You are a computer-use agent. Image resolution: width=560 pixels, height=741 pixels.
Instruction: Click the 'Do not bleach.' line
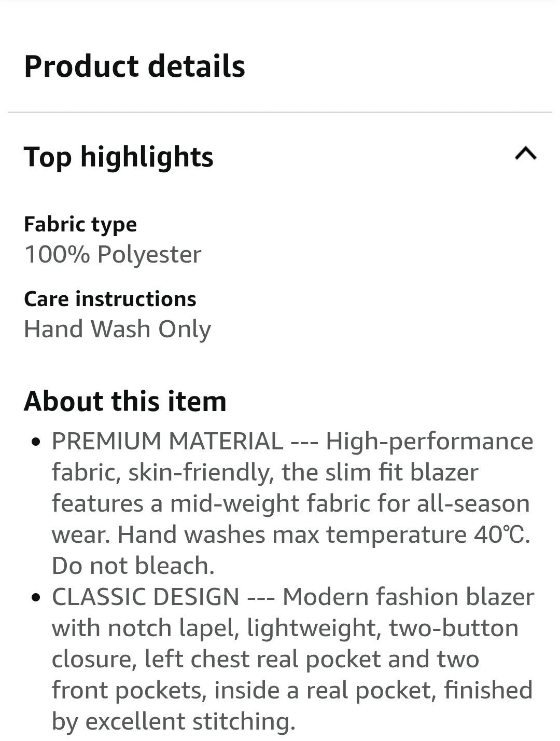coord(133,566)
